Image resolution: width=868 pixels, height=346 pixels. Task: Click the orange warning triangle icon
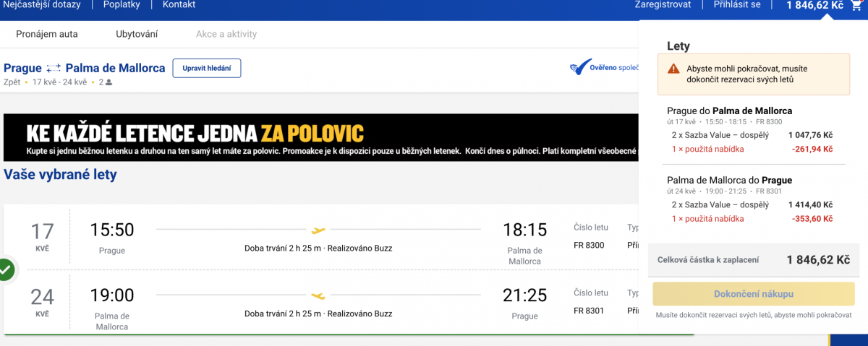pyautogui.click(x=673, y=69)
